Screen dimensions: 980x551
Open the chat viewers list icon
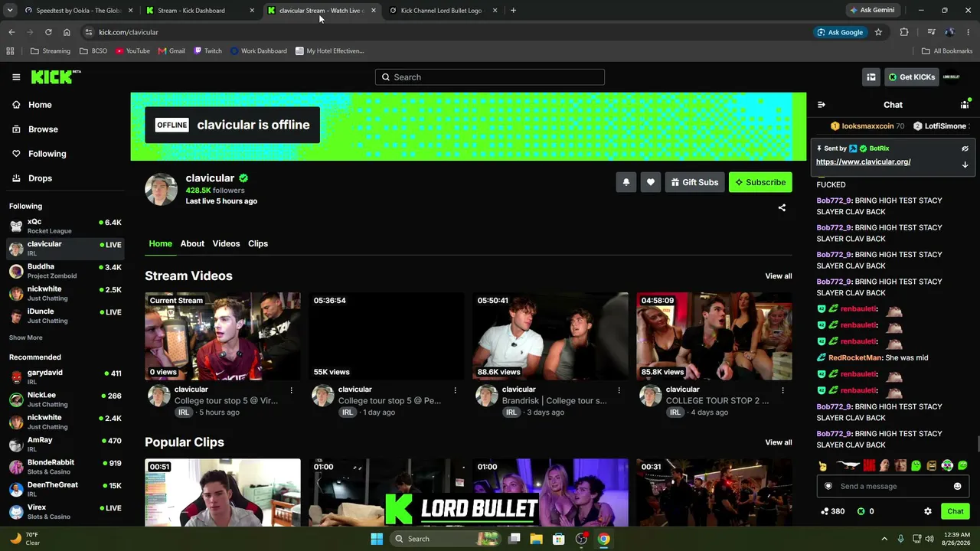[x=965, y=105]
